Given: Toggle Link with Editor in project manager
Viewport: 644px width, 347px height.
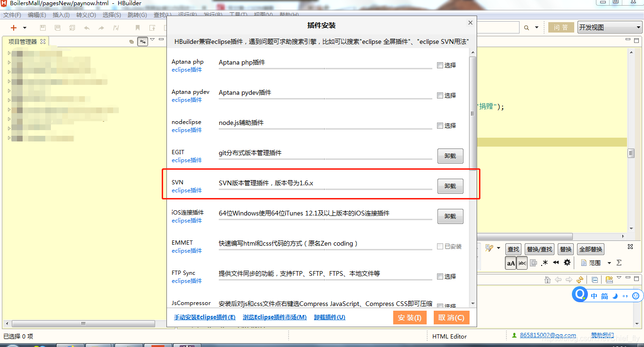Looking at the screenshot, I should 142,41.
